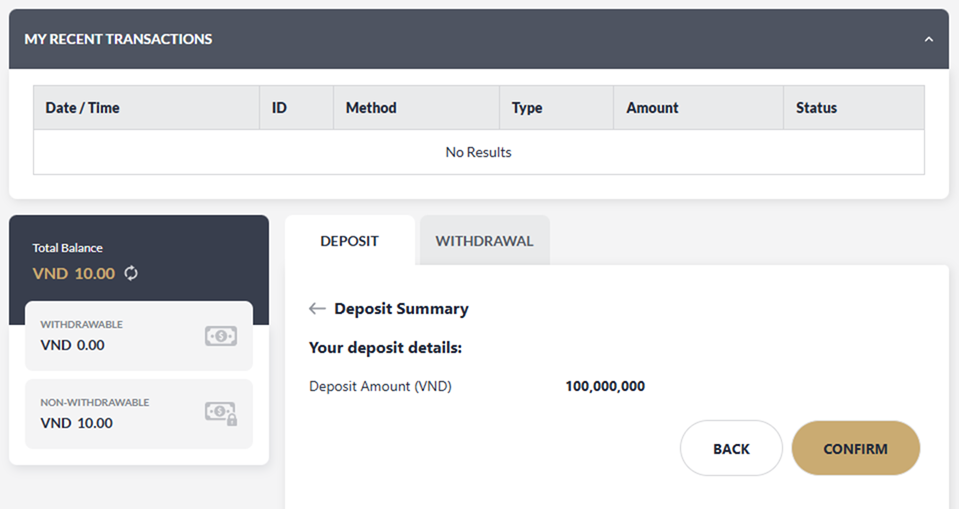Switch to the Withdrawal tab

tap(484, 241)
